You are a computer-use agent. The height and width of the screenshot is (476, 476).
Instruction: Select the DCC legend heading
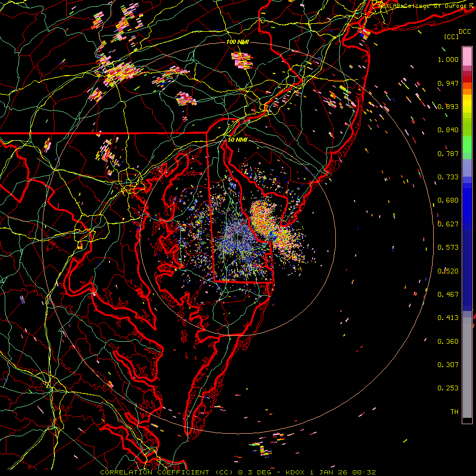tap(465, 31)
